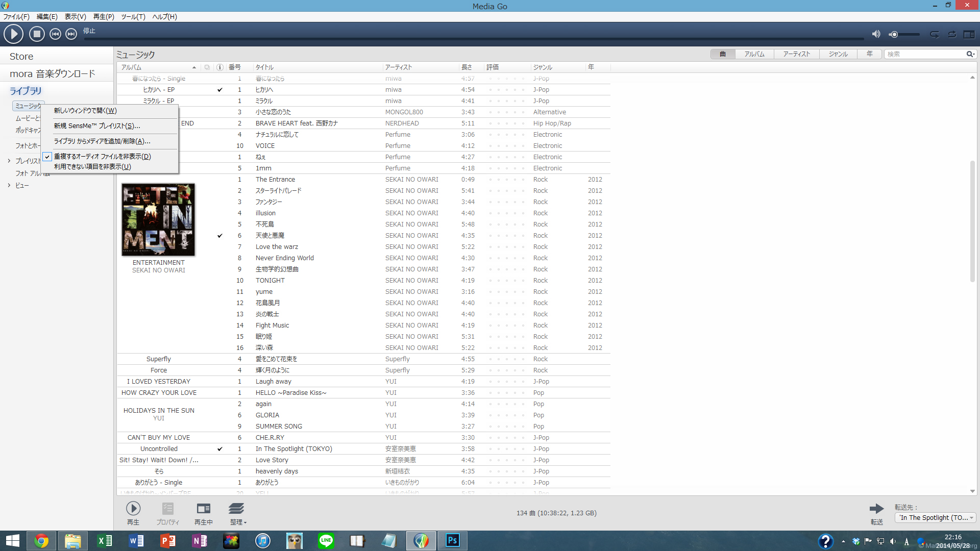Select ミュージック in the library sidebar
This screenshot has width=980, height=551.
coord(28,106)
